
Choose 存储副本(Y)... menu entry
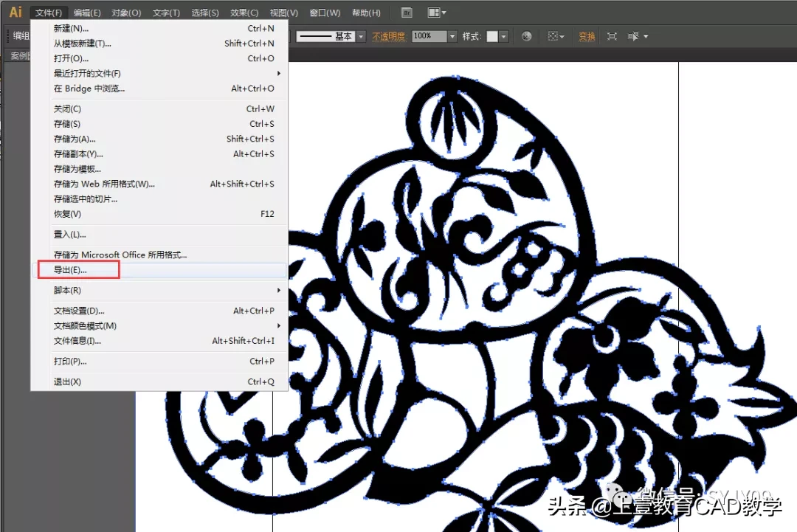click(x=159, y=153)
